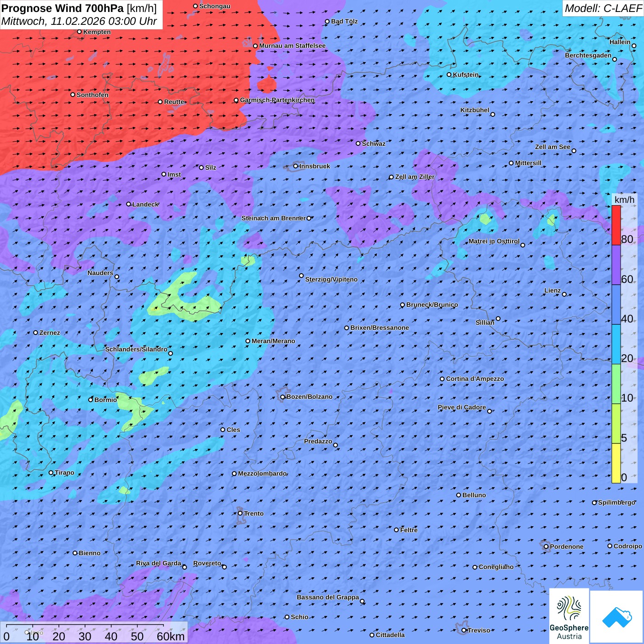Click the 'Bassano del Grappa' label
Image resolution: width=644 pixels, height=644 pixels.
coord(328,597)
